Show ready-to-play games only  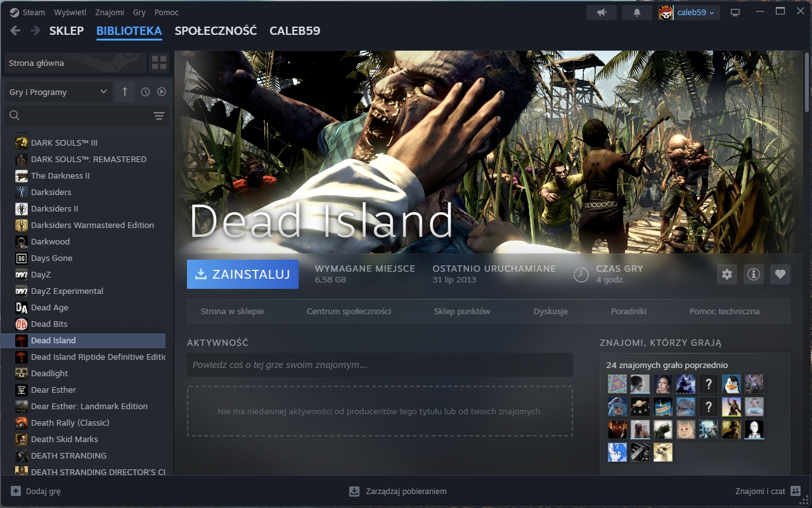tap(162, 92)
